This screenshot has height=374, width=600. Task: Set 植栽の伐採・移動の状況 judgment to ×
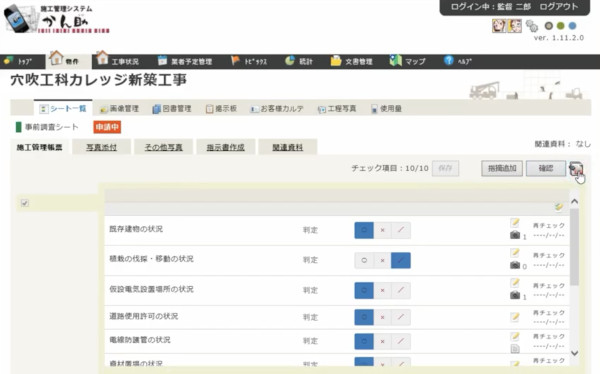tap(382, 260)
